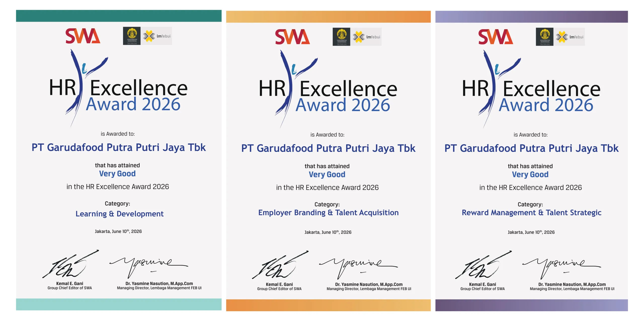644x322 pixels.
Task: Click Yasmine Nasution's signature on the Learning & Development certificate
Action: pyautogui.click(x=149, y=268)
